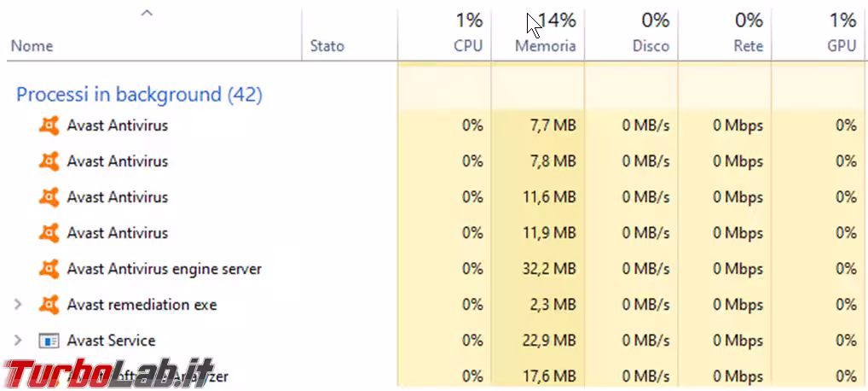
Task: Click the Avast icon beside the 7,7 MB process
Action: pos(49,125)
